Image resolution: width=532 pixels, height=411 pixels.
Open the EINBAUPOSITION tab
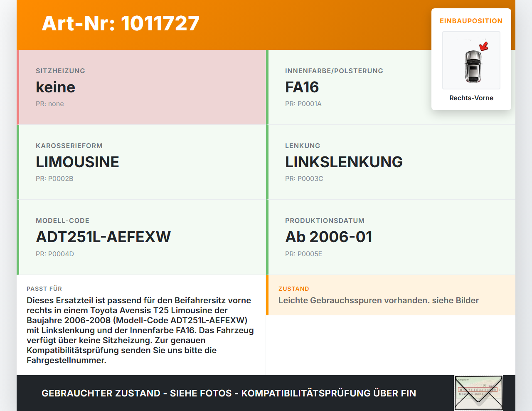471,21
